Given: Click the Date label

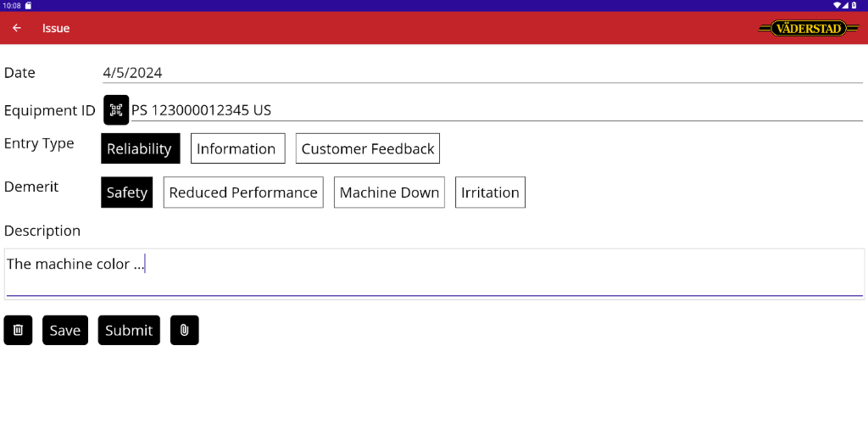Looking at the screenshot, I should point(20,73).
